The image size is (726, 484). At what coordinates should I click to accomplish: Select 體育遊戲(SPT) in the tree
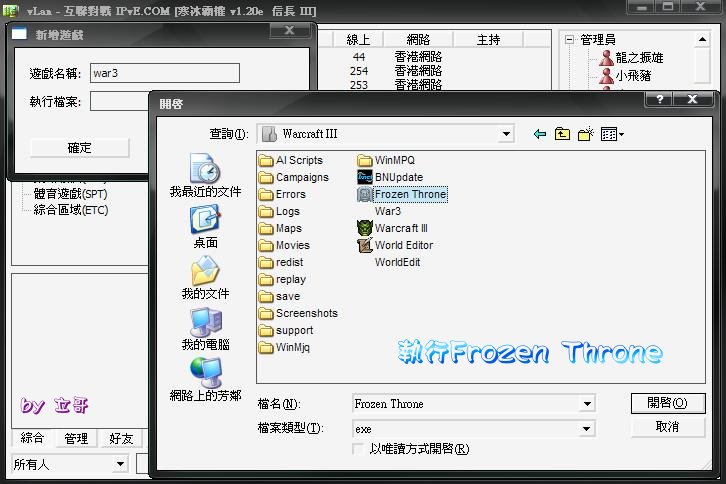(x=71, y=194)
